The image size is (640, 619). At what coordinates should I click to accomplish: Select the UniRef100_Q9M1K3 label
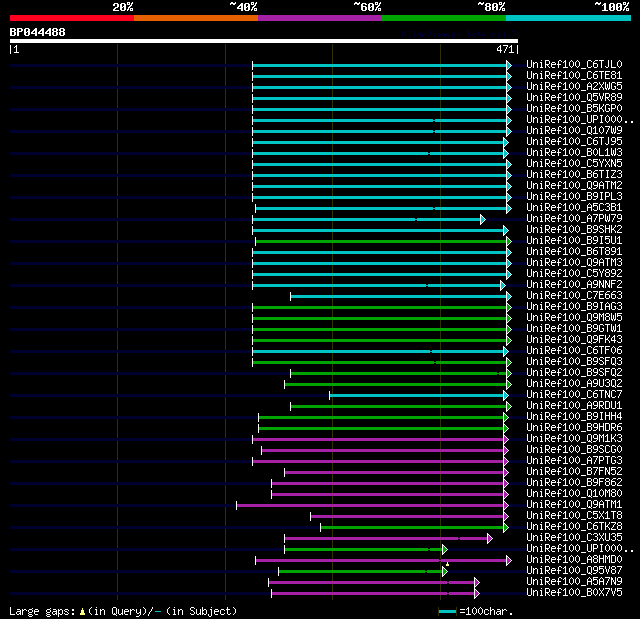574,439
